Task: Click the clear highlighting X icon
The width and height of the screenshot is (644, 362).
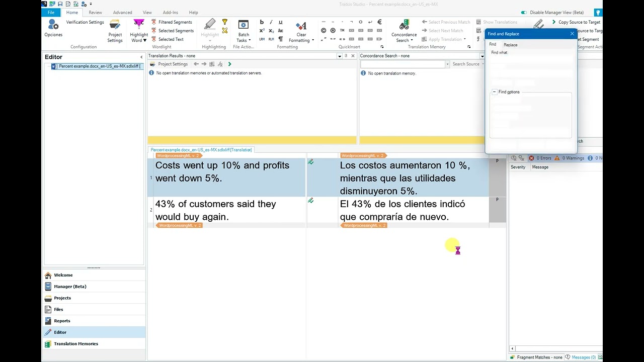Action: [225, 31]
